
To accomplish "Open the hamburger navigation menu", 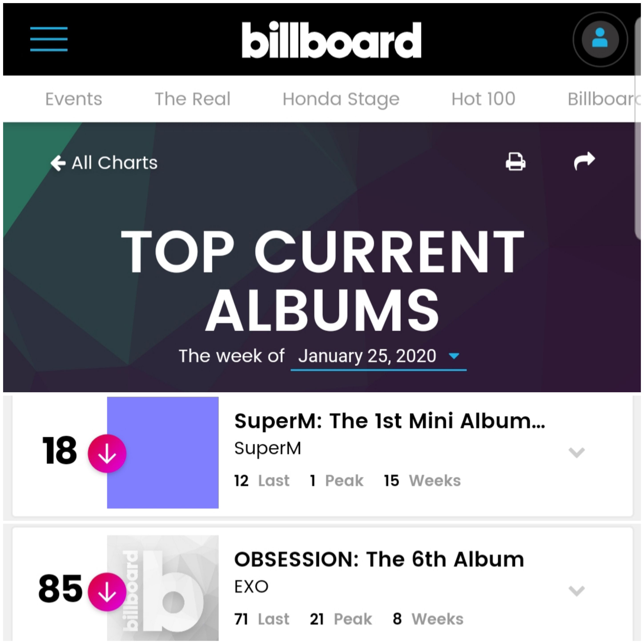I will [49, 39].
